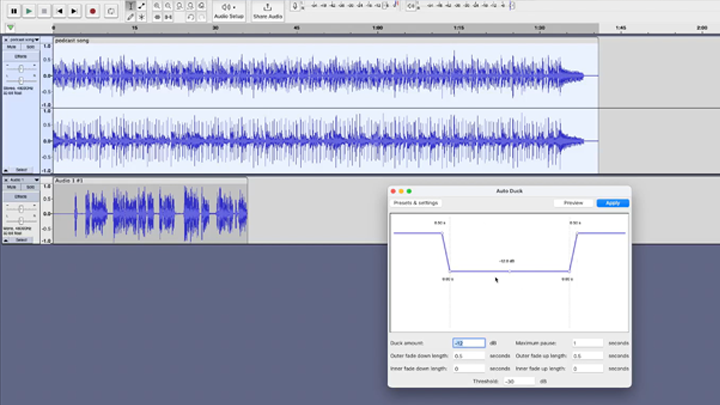Open the Audio Setup dropdown
Image resolution: width=720 pixels, height=405 pixels.
(x=229, y=10)
